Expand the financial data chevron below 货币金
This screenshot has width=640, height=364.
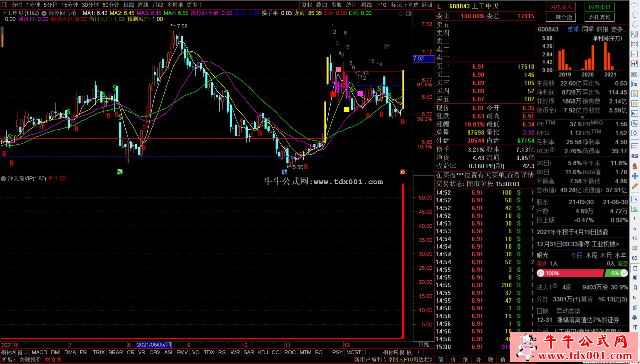click(582, 117)
